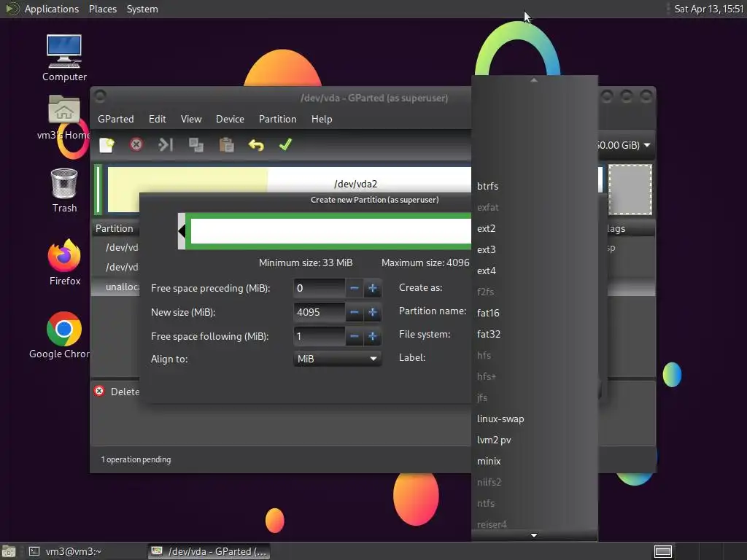Screen dimensions: 747x560
Task: Open the Partition menu
Action: pyautogui.click(x=278, y=119)
